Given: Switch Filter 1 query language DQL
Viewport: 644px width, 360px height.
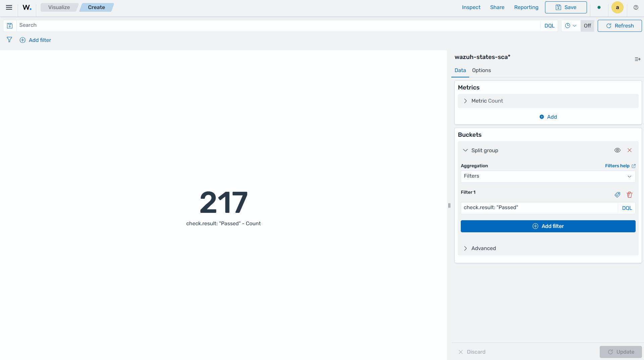Looking at the screenshot, I should coord(627,208).
